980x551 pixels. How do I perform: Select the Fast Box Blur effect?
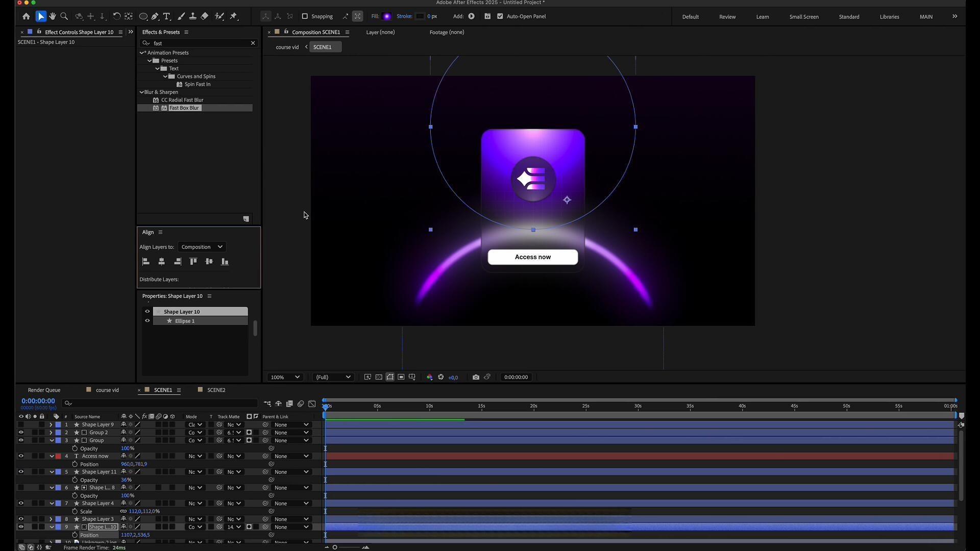[184, 108]
